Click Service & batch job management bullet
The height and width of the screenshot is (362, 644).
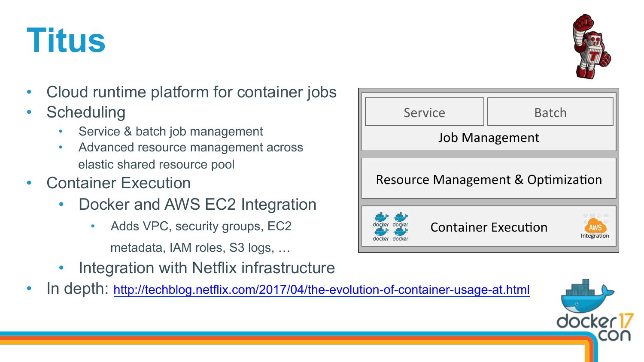click(170, 131)
